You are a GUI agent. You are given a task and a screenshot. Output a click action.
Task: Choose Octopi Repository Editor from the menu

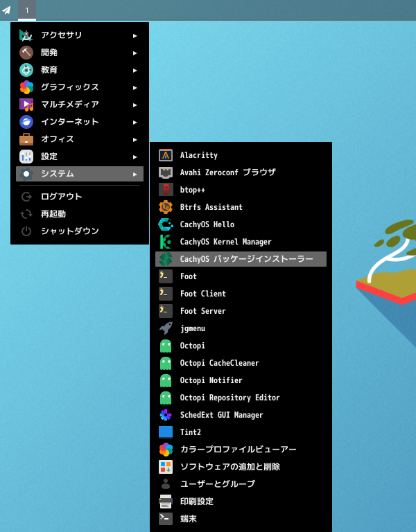point(229,398)
